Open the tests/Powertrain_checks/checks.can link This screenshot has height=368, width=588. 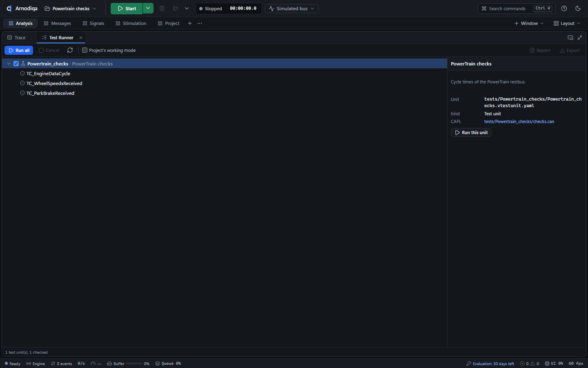pyautogui.click(x=519, y=121)
